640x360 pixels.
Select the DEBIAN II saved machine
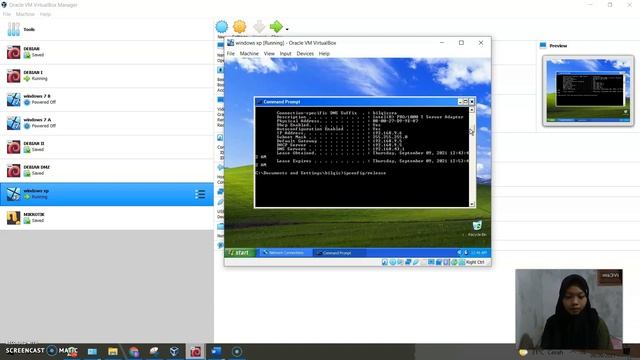(107, 147)
